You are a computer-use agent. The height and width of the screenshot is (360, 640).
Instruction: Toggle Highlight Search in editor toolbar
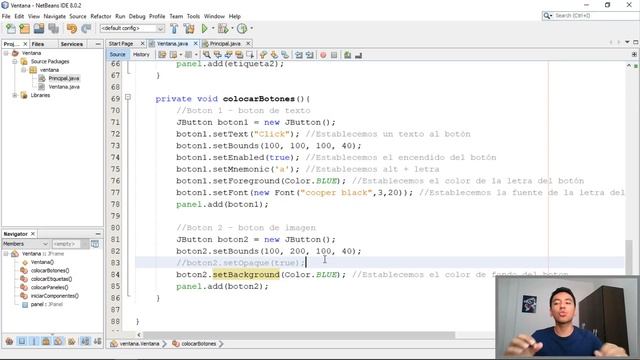(x=239, y=55)
